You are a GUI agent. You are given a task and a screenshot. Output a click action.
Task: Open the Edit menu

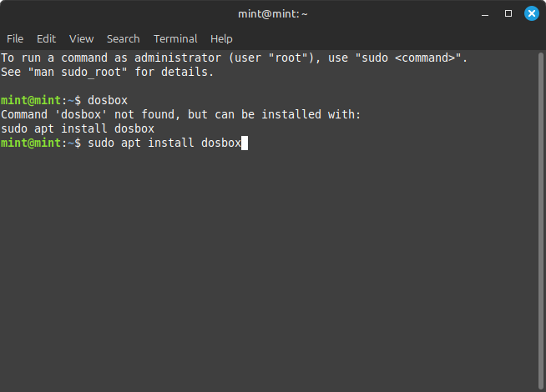(46, 38)
